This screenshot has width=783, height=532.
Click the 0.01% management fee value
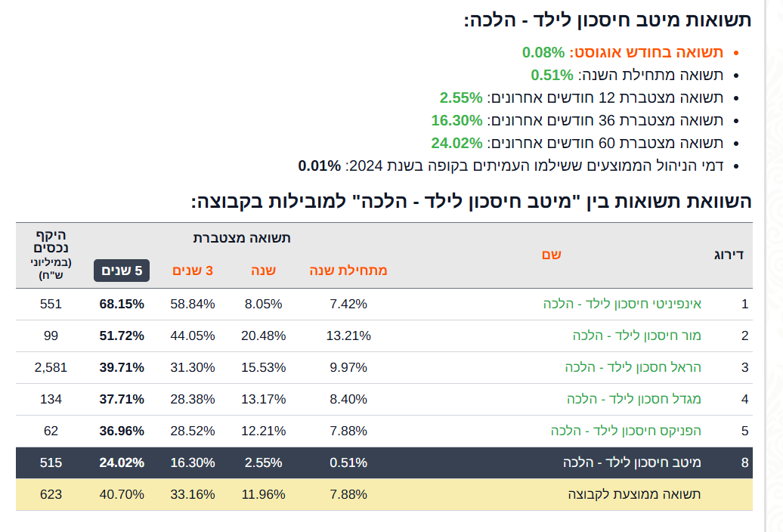point(319,165)
